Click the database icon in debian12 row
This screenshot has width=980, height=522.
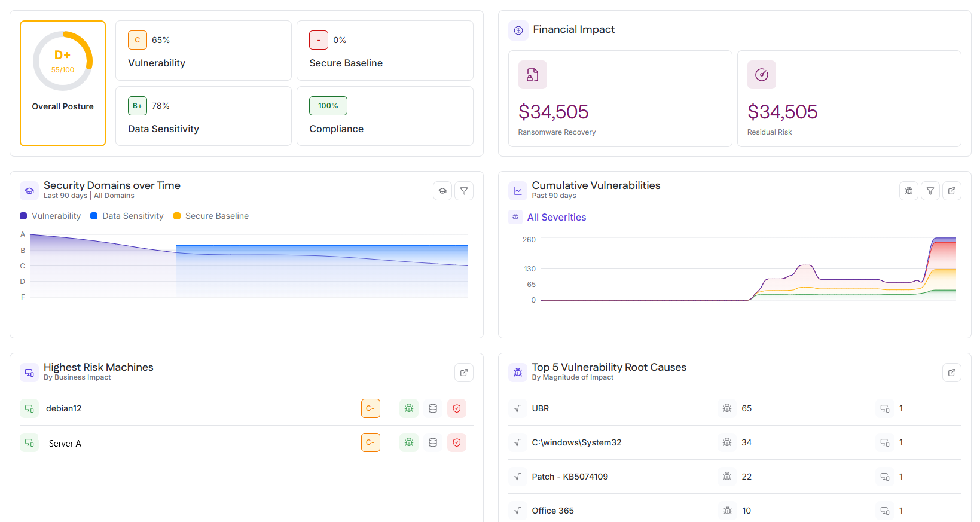pos(433,408)
